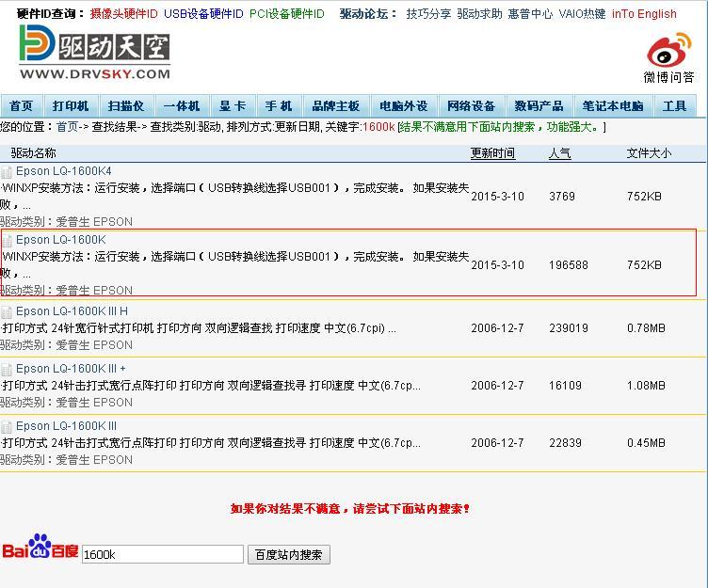The width and height of the screenshot is (708, 588).
Task: Click the 驱动名称 column header
Action: [33, 153]
